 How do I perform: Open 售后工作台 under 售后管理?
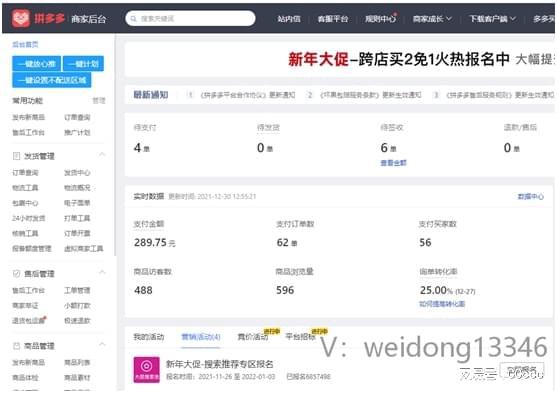point(28,290)
